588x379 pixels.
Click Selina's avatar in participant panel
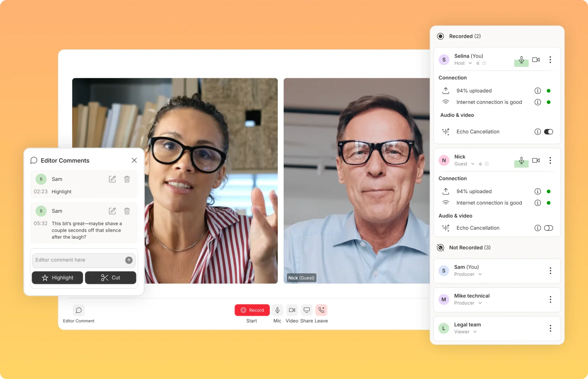[444, 59]
